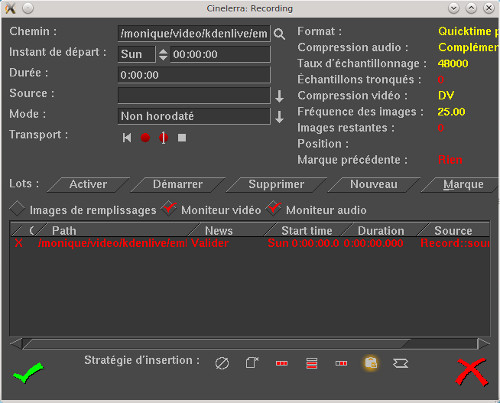Uncheck the Moniteur audio checkbox
Viewport: 500px width, 403px height.
click(x=274, y=209)
